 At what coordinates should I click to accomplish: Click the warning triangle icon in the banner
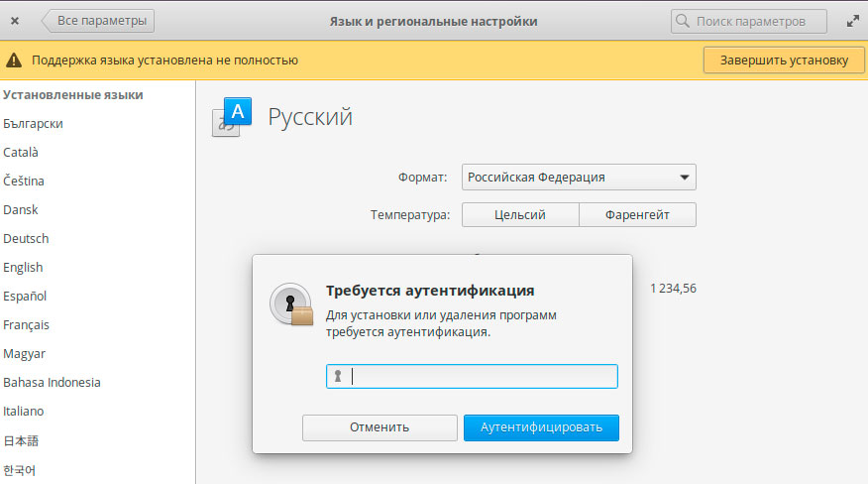point(16,60)
